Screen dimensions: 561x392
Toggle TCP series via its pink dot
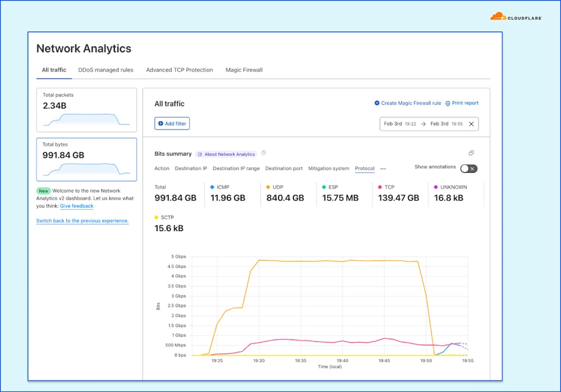380,187
